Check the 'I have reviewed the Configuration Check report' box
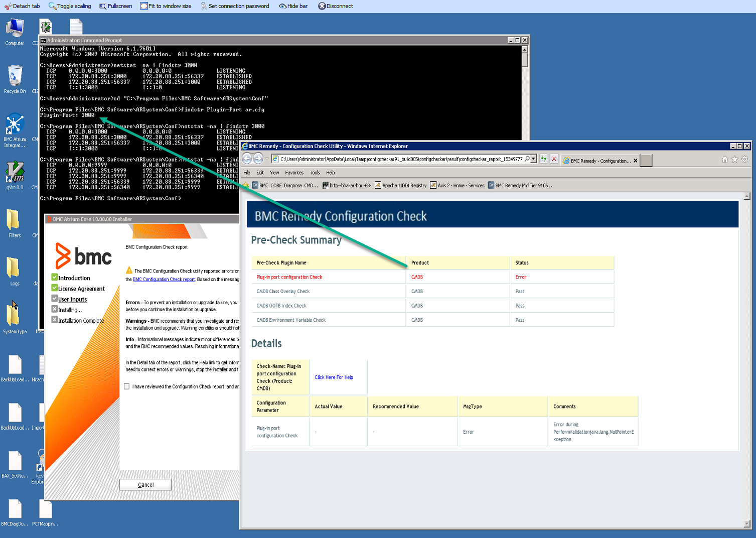This screenshot has width=756, height=538. (x=127, y=386)
